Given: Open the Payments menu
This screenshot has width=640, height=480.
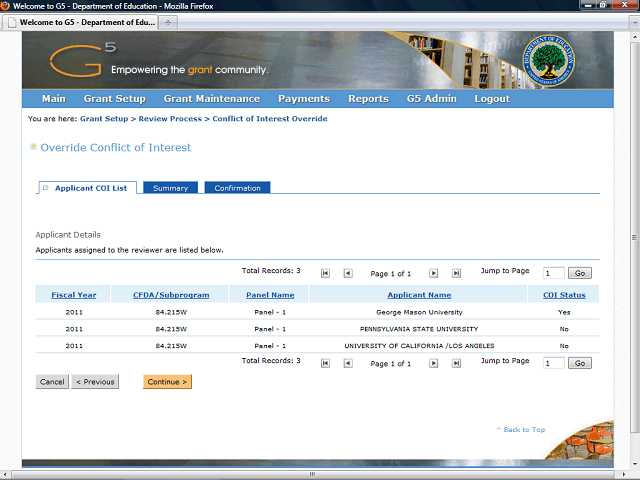Looking at the screenshot, I should [x=304, y=99].
